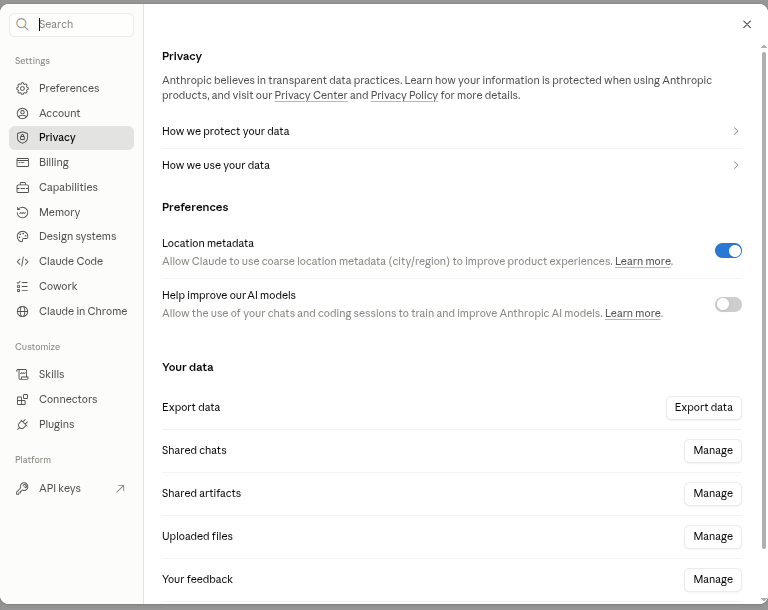
Task: Select Design systems in sidebar
Action: 72,237
